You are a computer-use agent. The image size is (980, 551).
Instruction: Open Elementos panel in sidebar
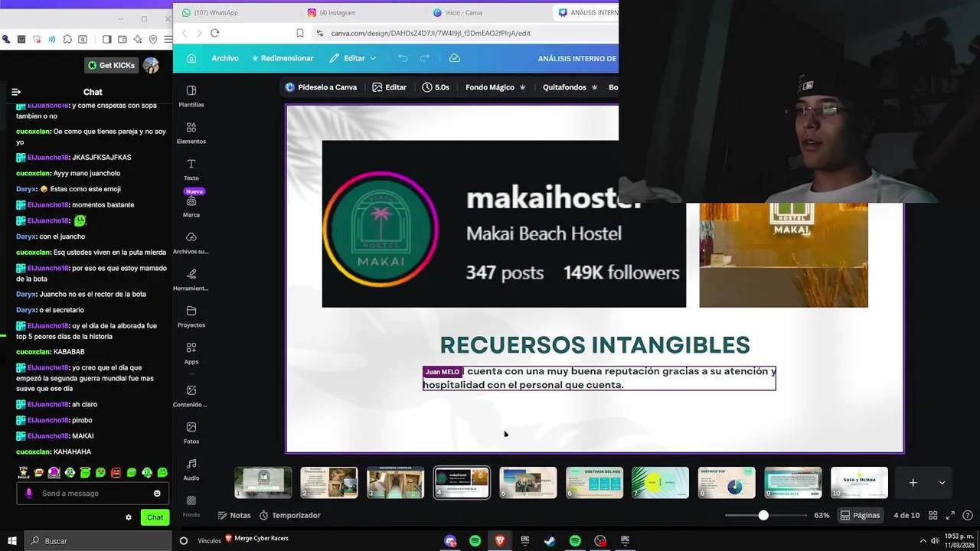pyautogui.click(x=191, y=132)
